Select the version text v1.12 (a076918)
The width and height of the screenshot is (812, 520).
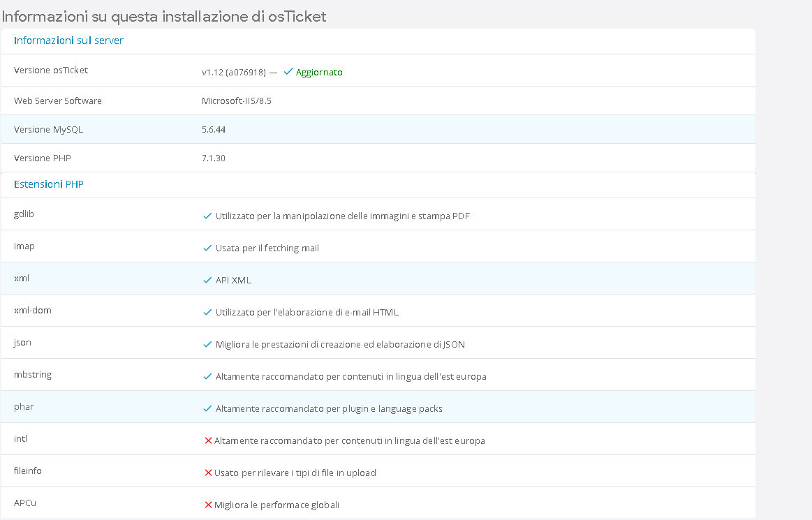pos(234,72)
